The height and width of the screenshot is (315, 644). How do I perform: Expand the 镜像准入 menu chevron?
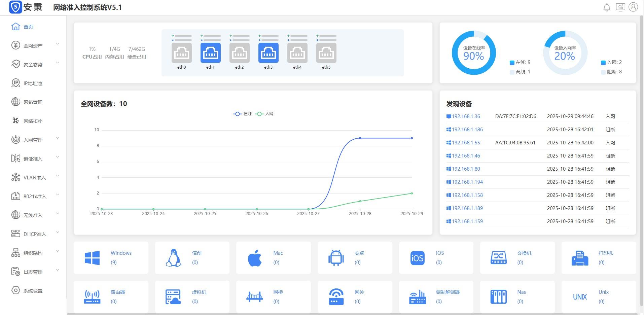tap(58, 157)
